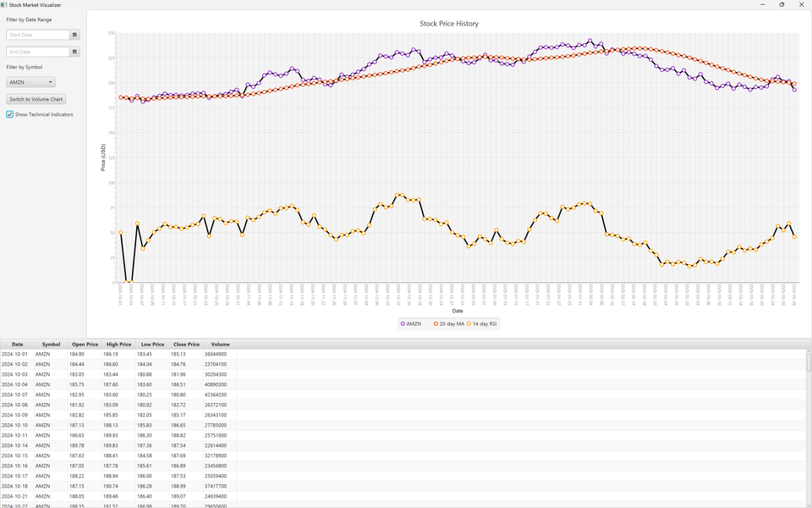Select the 2024-10-16 date cell
Image resolution: width=812 pixels, height=508 pixels.
click(17, 466)
